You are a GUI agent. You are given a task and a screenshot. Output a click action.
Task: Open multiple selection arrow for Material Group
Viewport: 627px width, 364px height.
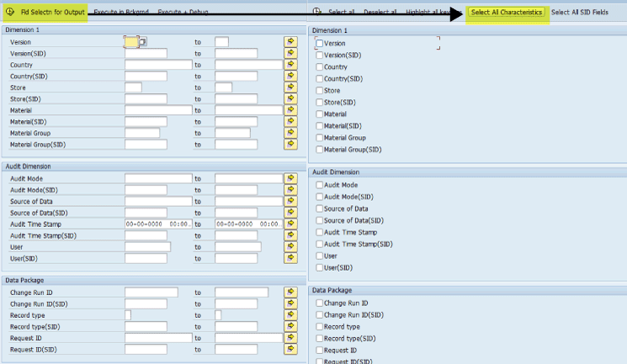pyautogui.click(x=290, y=133)
